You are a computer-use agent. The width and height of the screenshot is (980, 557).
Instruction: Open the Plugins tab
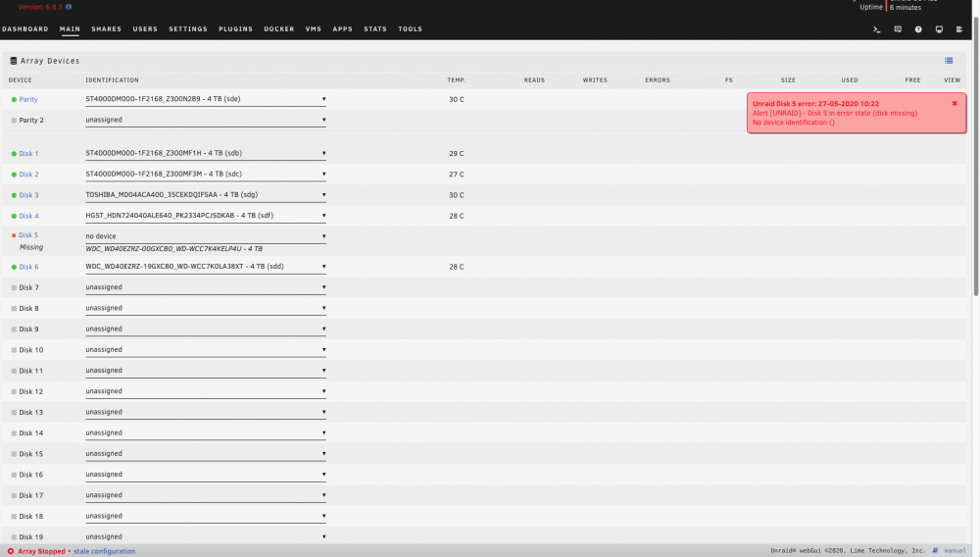pyautogui.click(x=235, y=29)
